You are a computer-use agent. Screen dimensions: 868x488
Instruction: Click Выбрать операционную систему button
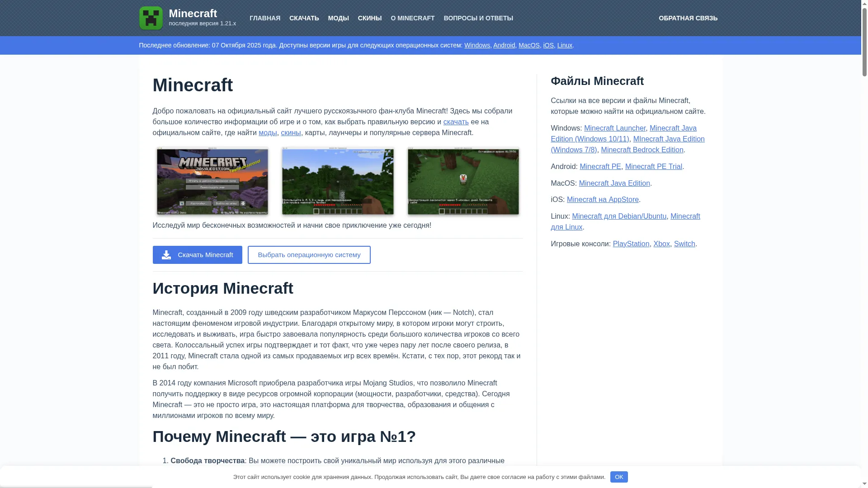click(309, 255)
